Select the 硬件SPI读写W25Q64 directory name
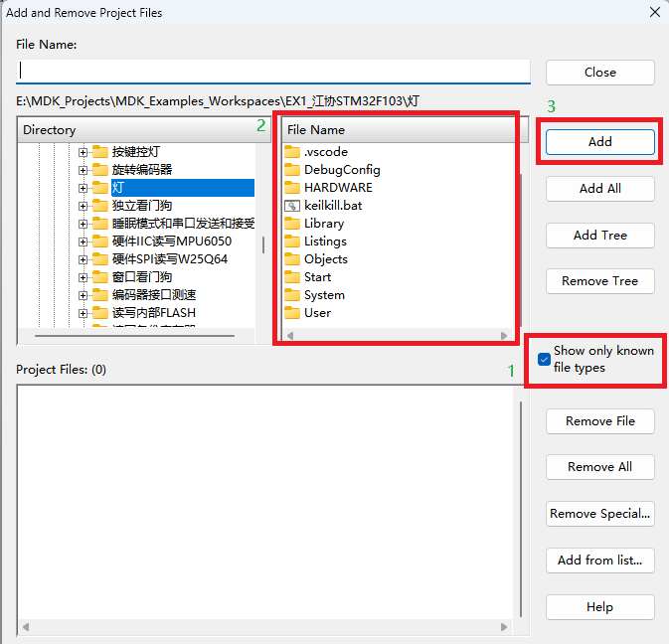This screenshot has width=669, height=644. click(170, 259)
